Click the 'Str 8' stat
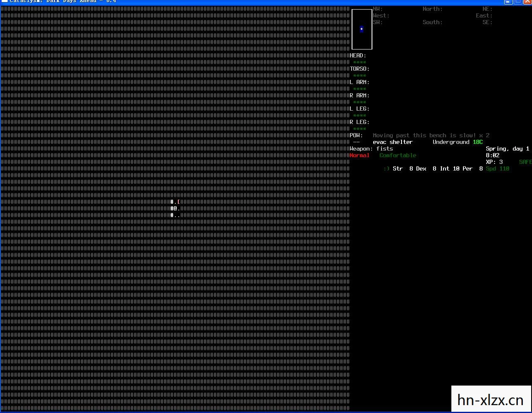Screen dimensions: 532x413 [403, 168]
